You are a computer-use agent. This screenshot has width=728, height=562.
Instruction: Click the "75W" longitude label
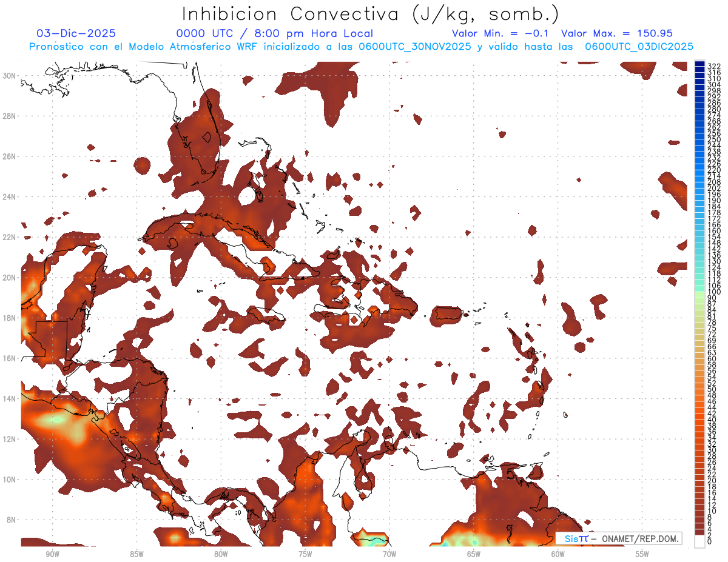(x=305, y=554)
